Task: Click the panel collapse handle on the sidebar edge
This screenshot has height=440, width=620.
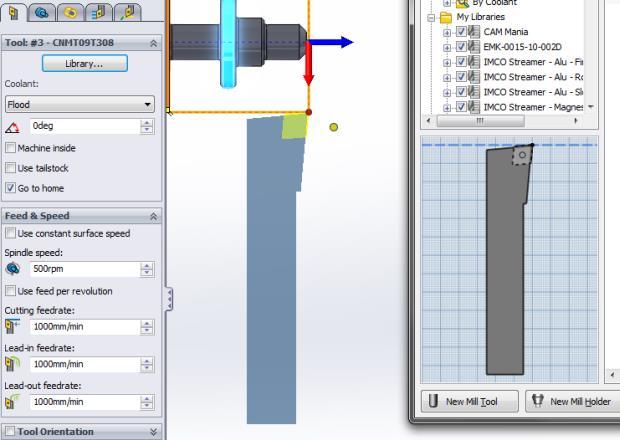Action: point(169,298)
